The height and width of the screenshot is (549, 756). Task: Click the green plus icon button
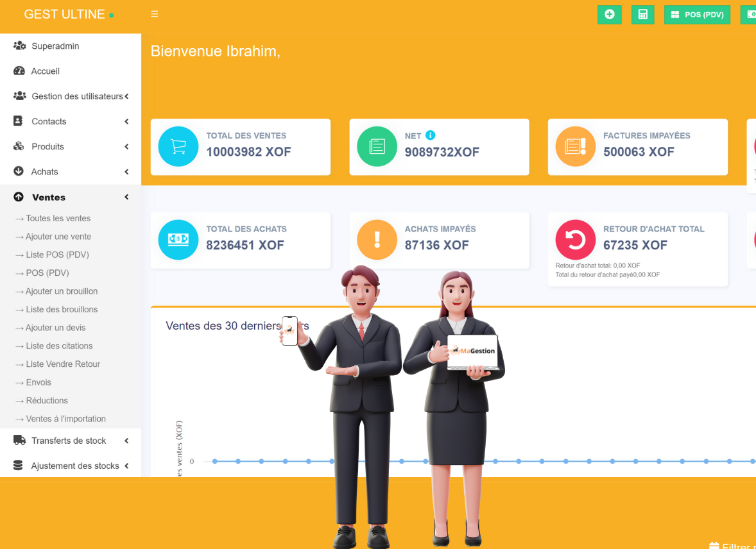coord(609,15)
